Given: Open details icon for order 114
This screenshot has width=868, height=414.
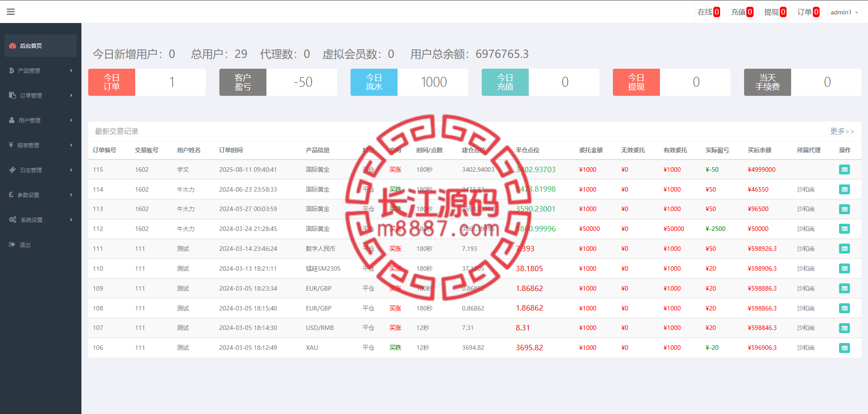Looking at the screenshot, I should point(844,189).
